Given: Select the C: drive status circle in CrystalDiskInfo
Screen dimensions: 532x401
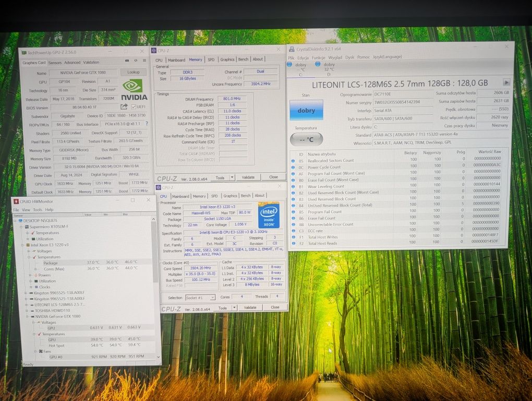Looking at the screenshot, I should tap(289, 64).
